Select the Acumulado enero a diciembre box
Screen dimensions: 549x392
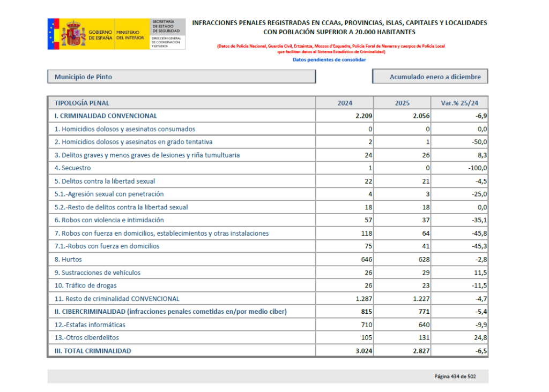430,77
